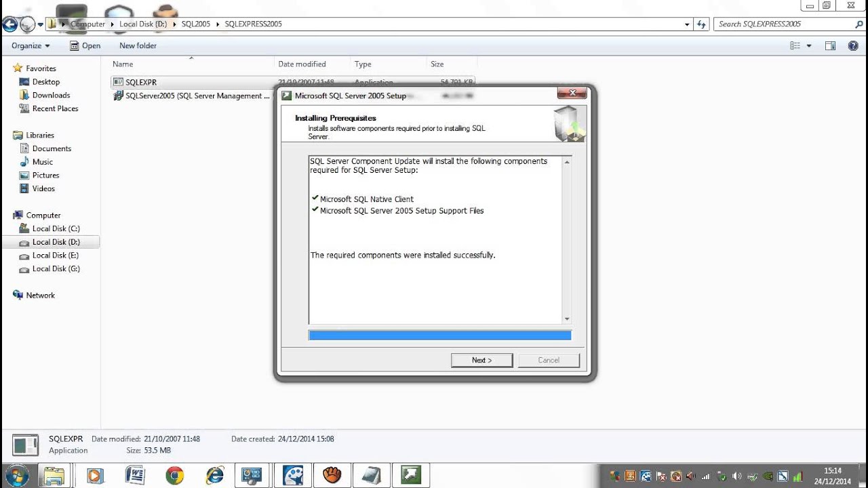
Task: Launch Google Chrome from the taskbar
Action: coord(175,475)
